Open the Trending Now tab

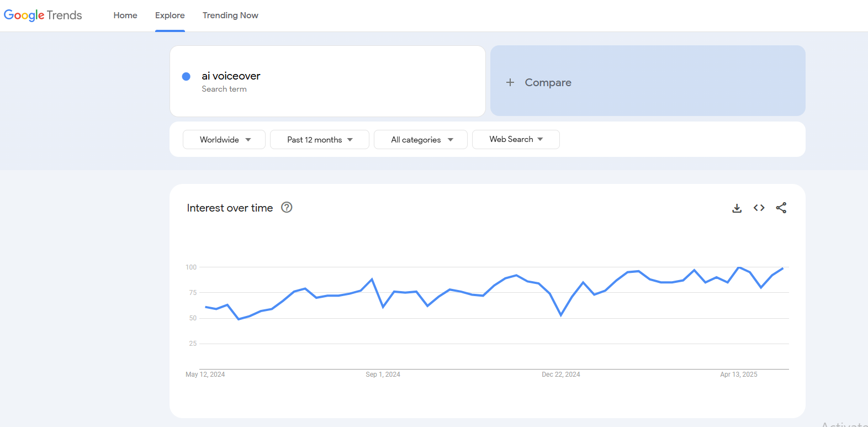[x=230, y=15]
